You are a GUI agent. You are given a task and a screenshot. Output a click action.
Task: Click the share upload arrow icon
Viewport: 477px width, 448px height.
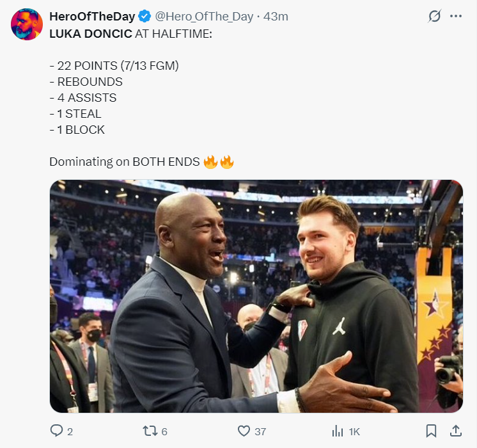click(x=456, y=431)
